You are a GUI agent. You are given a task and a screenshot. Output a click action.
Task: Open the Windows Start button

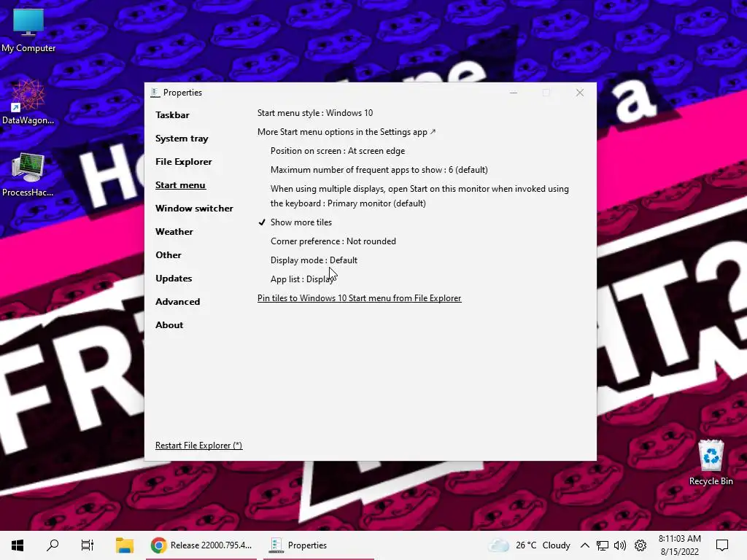point(18,545)
